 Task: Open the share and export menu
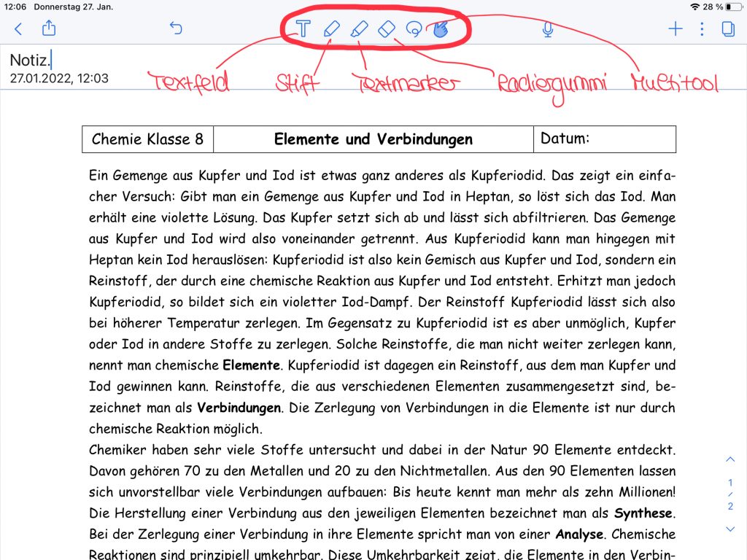point(49,28)
